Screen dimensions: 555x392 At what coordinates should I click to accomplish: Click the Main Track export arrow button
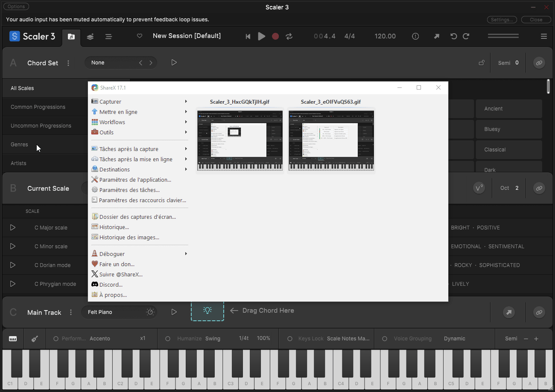[509, 312]
